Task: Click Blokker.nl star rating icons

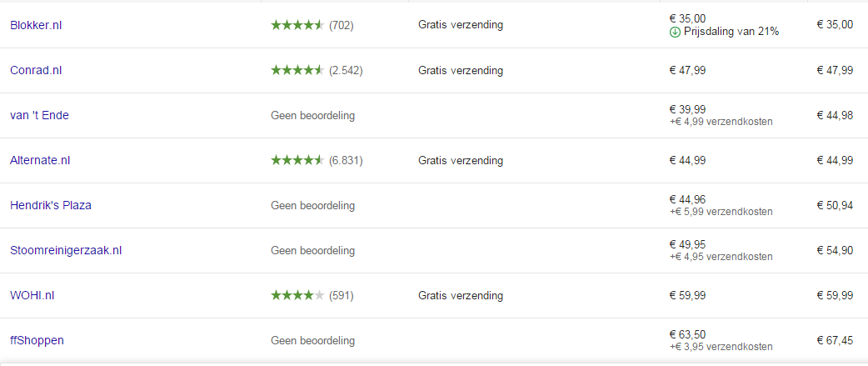Action: tap(297, 25)
